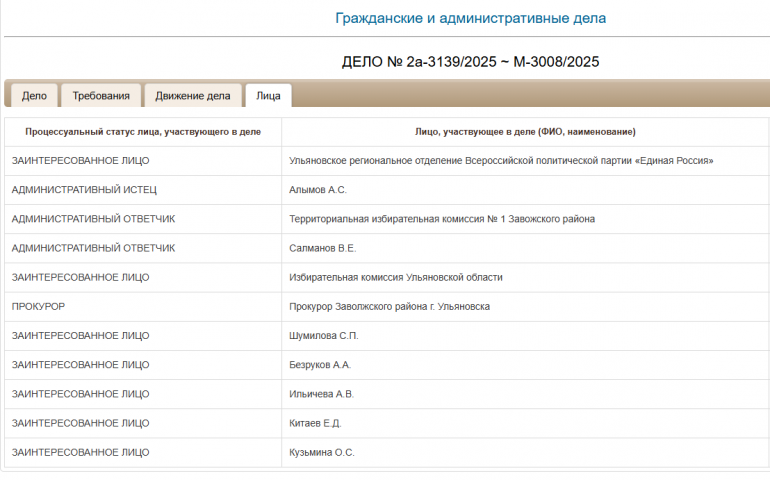Viewport: 770px width, 480px height.
Task: Click participant Безруков А.А.
Action: pos(320,365)
